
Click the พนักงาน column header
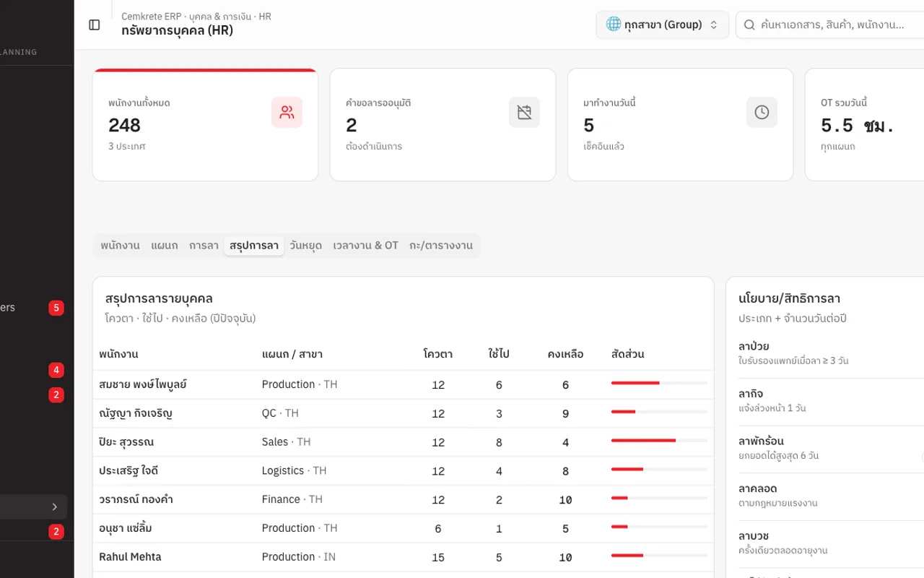tap(118, 354)
